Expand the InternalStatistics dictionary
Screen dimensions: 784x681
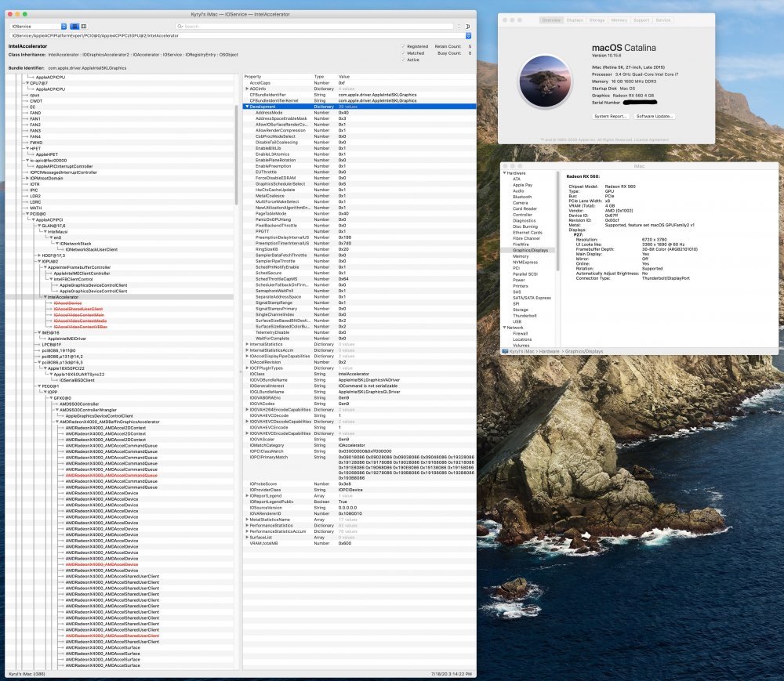(247, 344)
